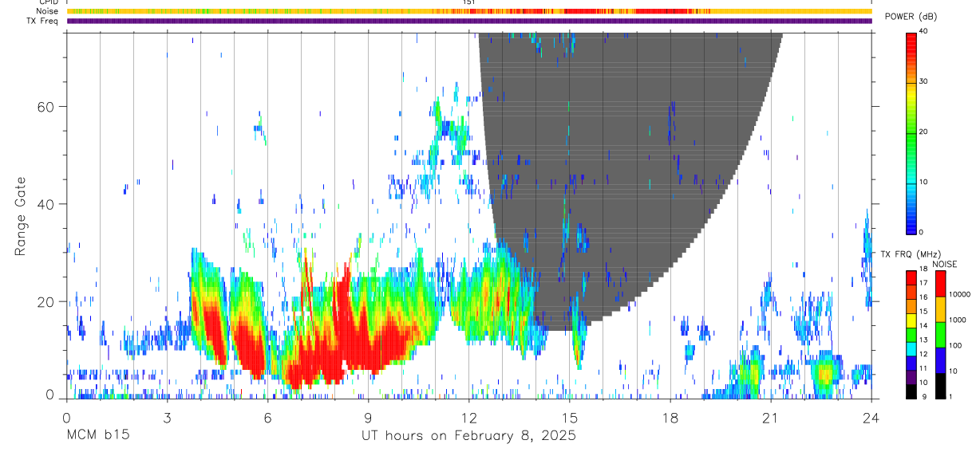Click the NOISE legend color bar
This screenshot has height=452, width=980.
941,334
